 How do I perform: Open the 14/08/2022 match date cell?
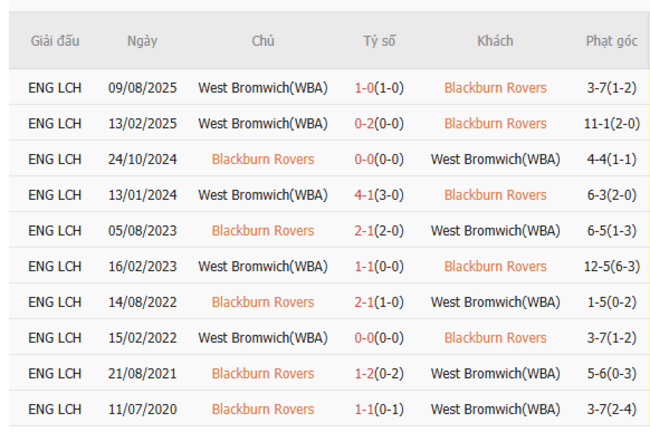pos(141,302)
